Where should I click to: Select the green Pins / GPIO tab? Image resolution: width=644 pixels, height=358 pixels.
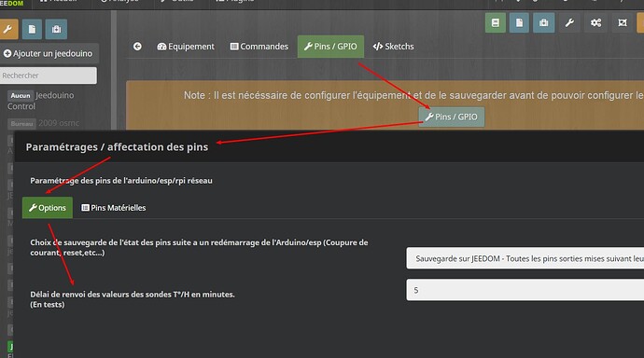coord(330,47)
